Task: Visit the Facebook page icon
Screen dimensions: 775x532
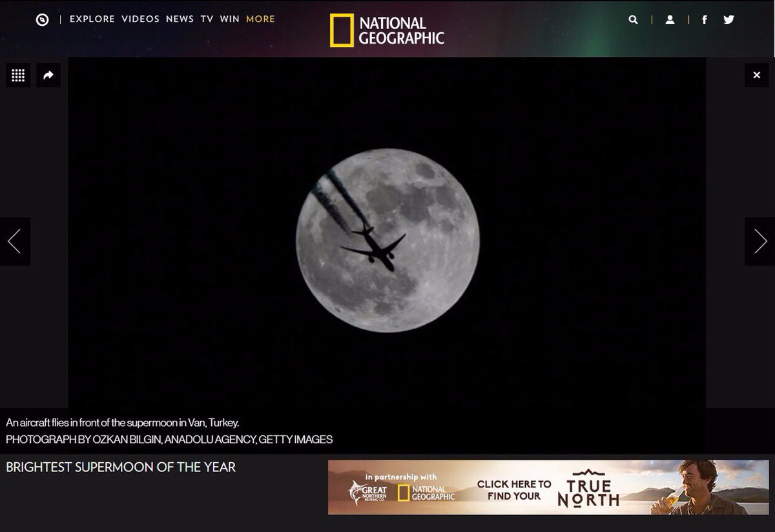Action: point(705,19)
